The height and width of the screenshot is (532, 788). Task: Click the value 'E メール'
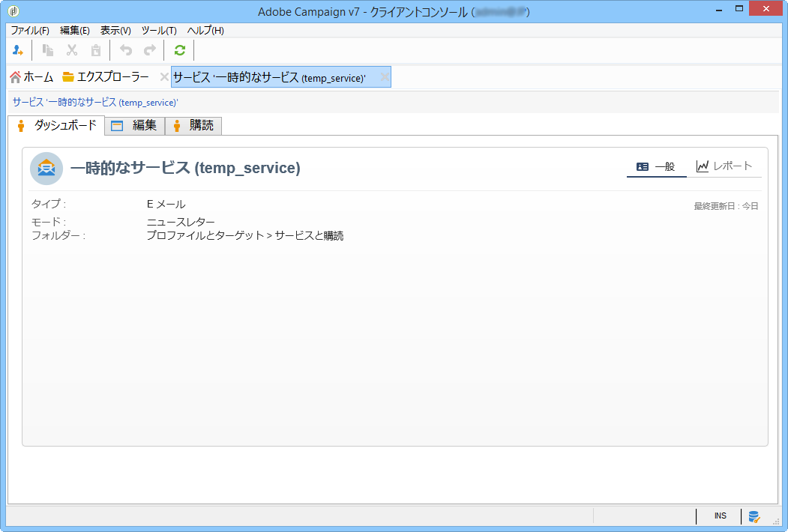166,205
